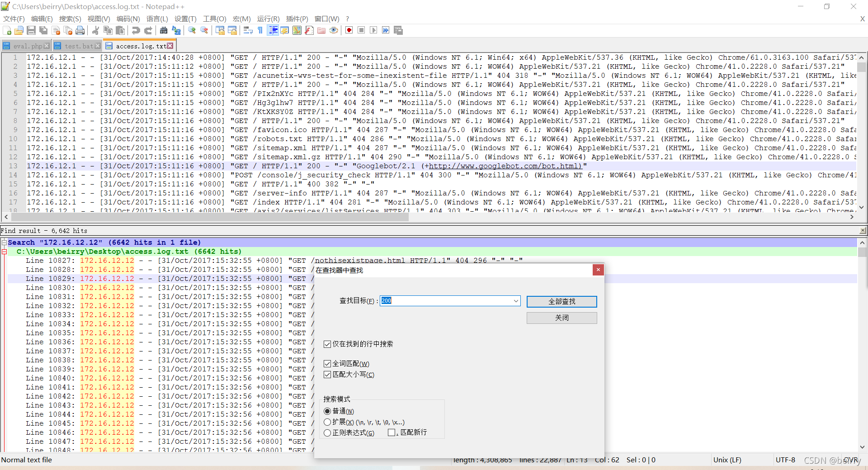Print the document using toolbar icon

80,30
